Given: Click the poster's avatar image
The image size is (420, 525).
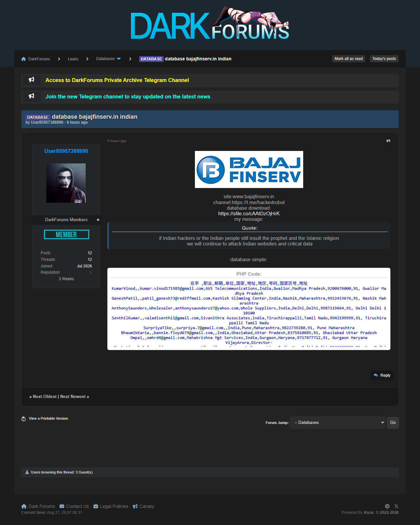Looking at the screenshot, I should [x=66, y=183].
